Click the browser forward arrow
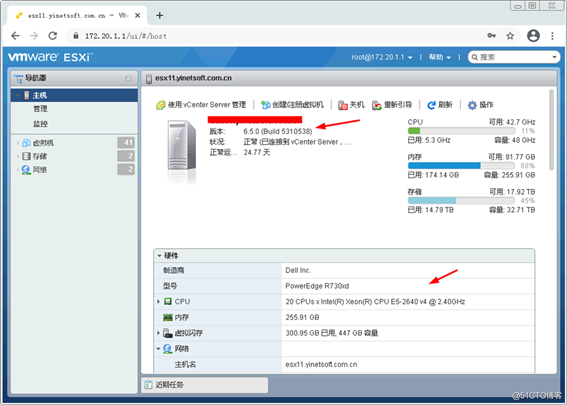The height and width of the screenshot is (405, 567). point(34,36)
